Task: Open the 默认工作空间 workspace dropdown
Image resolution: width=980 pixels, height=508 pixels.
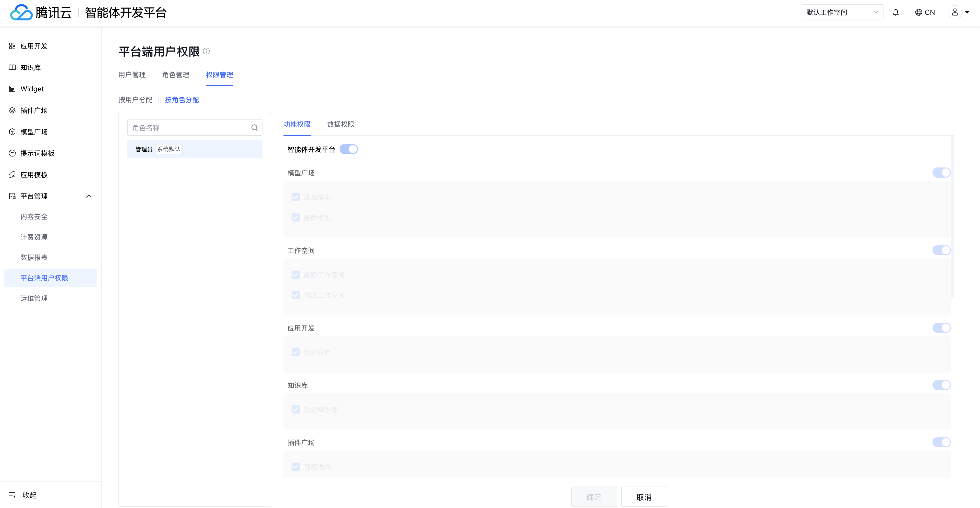Action: tap(842, 13)
